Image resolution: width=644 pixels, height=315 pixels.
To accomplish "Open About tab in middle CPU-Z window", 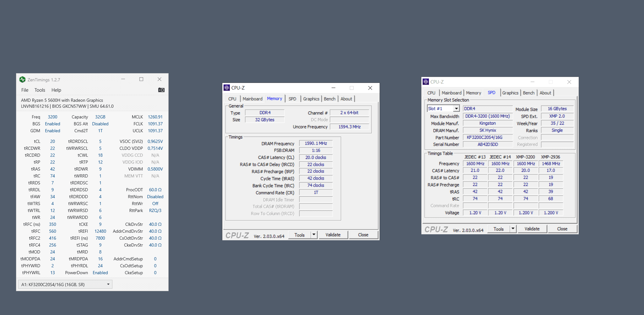I will pos(346,99).
